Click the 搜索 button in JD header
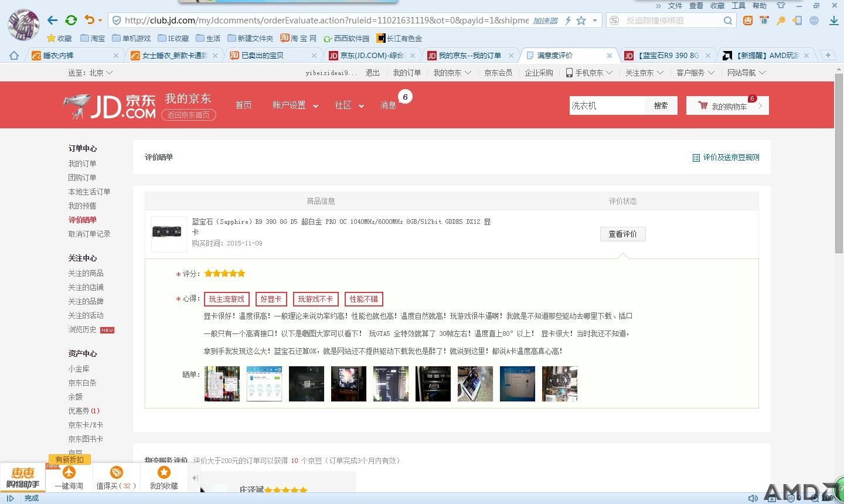The image size is (844, 504). 661,105
